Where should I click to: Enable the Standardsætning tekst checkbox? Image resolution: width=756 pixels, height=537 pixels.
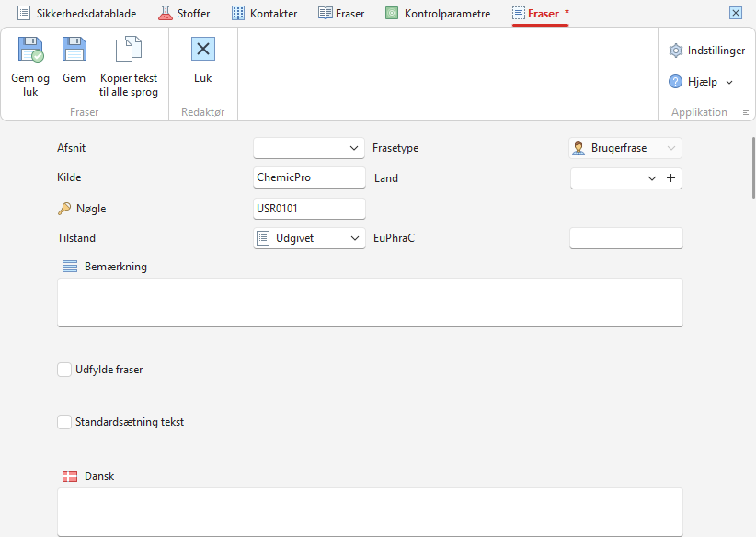[x=64, y=422]
